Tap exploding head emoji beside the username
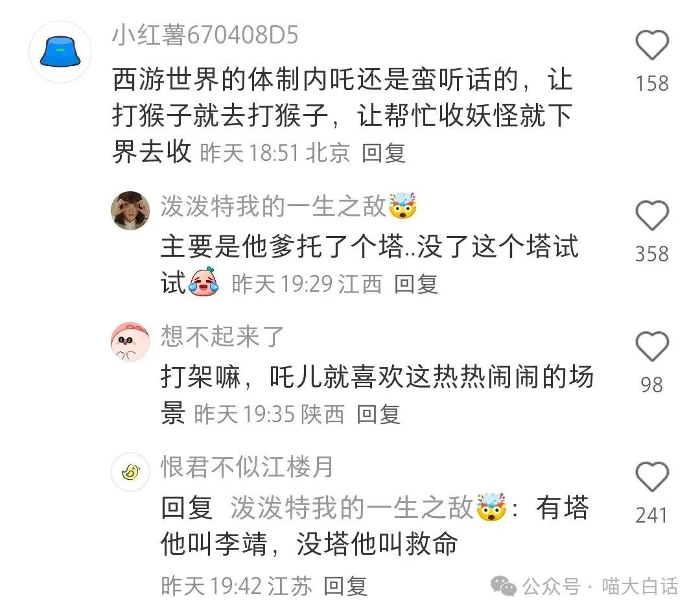 pos(402,206)
